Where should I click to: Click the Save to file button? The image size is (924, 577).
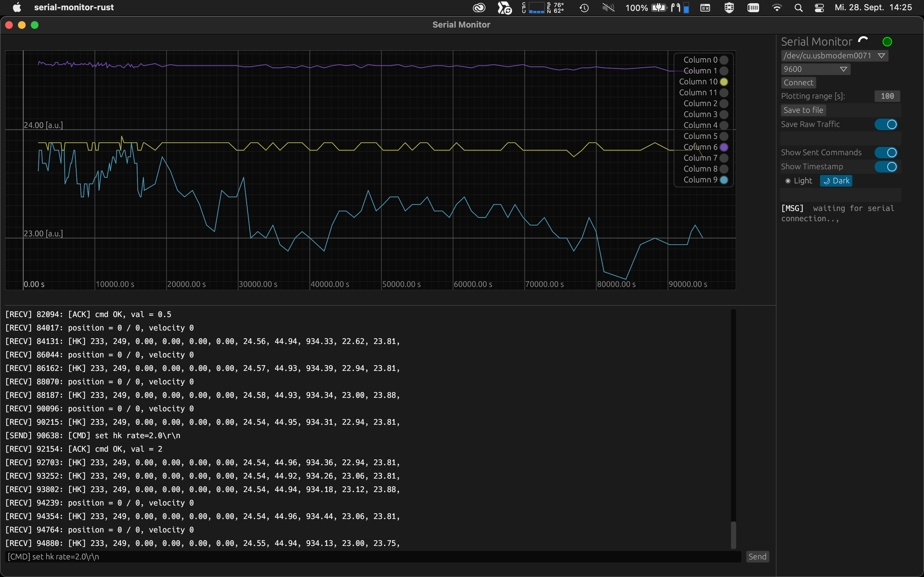(x=802, y=110)
